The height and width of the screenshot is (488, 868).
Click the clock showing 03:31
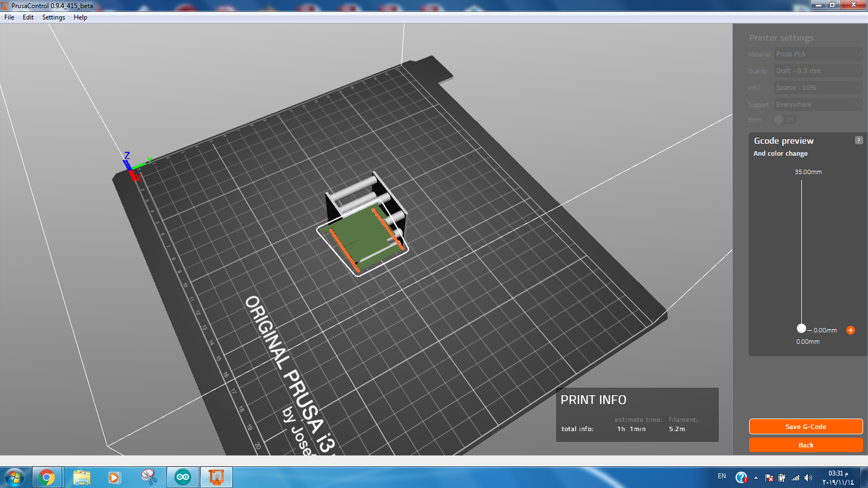click(838, 473)
